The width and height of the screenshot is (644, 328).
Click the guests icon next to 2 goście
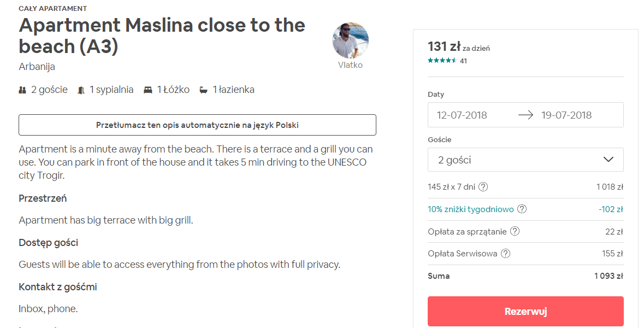tap(22, 90)
